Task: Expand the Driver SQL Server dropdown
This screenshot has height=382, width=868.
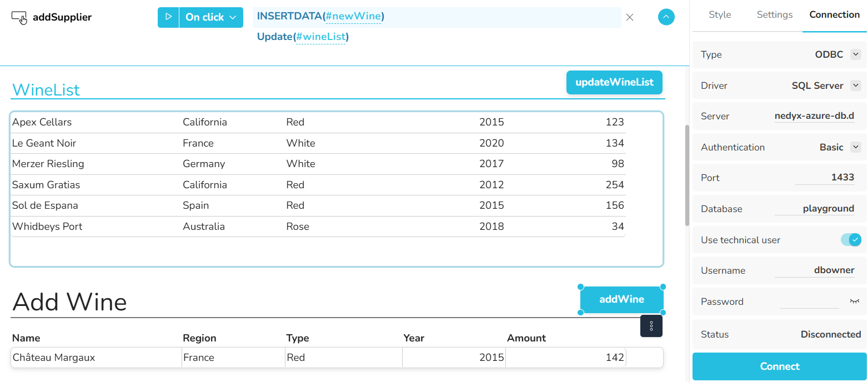Action: (856, 86)
